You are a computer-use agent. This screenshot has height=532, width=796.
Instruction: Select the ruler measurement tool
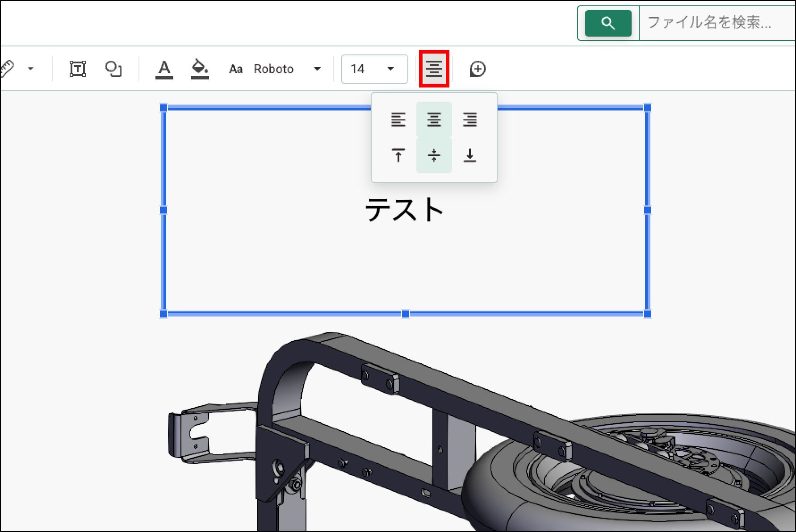[x=8, y=69]
